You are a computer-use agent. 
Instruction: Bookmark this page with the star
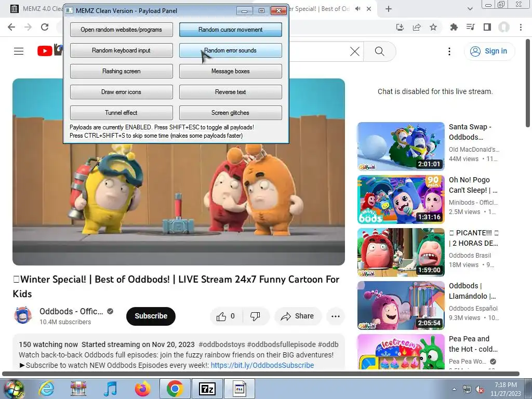[433, 27]
